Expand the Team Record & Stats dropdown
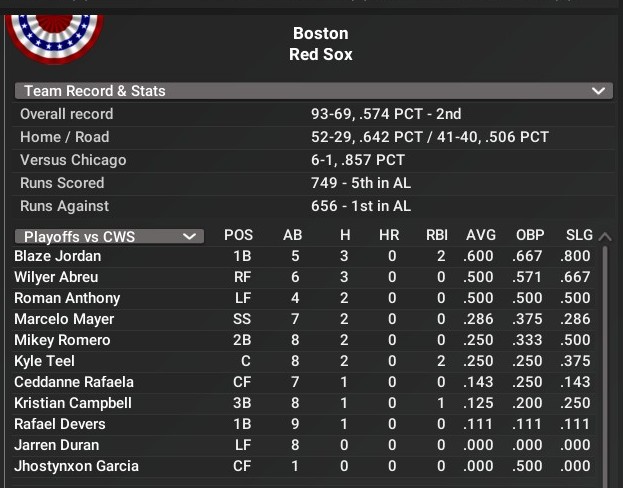 [599, 91]
